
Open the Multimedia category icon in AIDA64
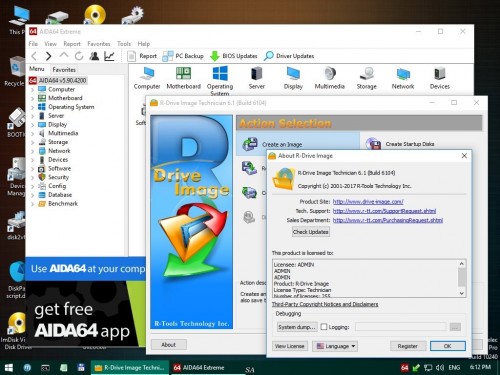point(330,78)
